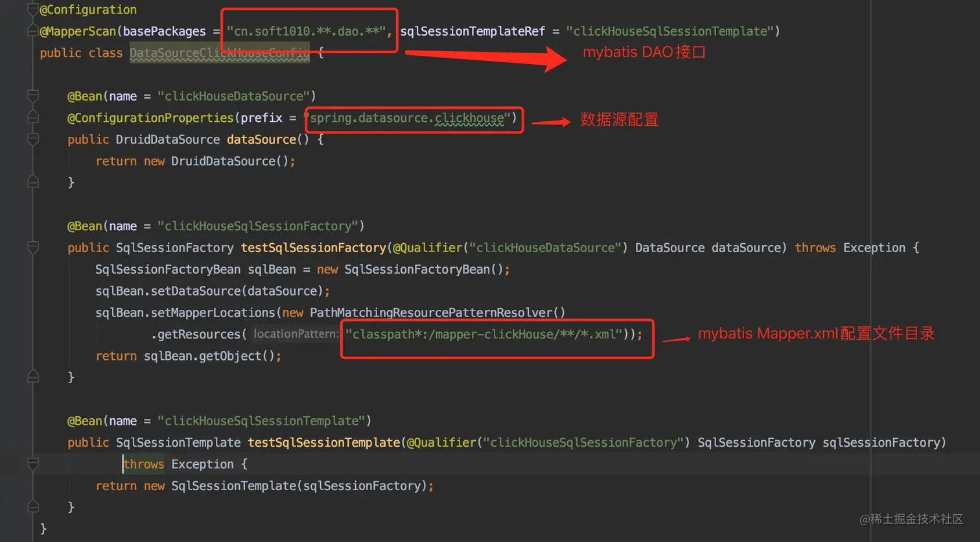Click the testSqlSessionFactory method name
This screenshot has width=980, height=542.
(x=314, y=248)
